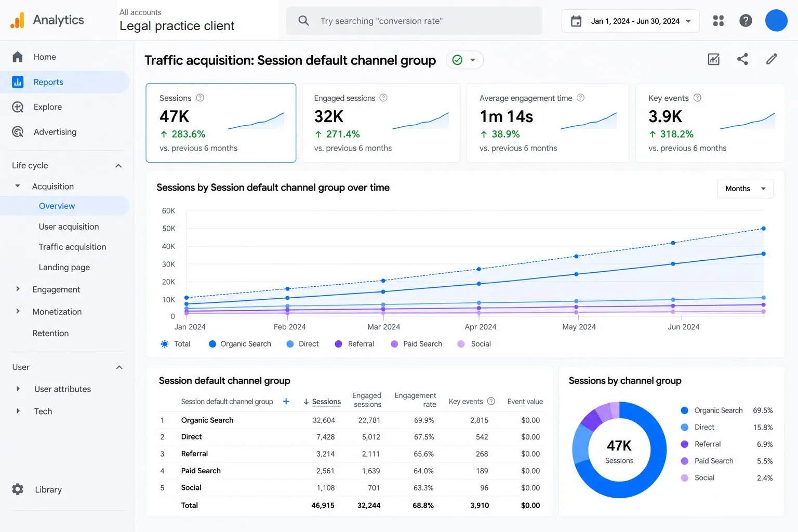
Task: Open the All accounts property selector
Action: coord(177,20)
